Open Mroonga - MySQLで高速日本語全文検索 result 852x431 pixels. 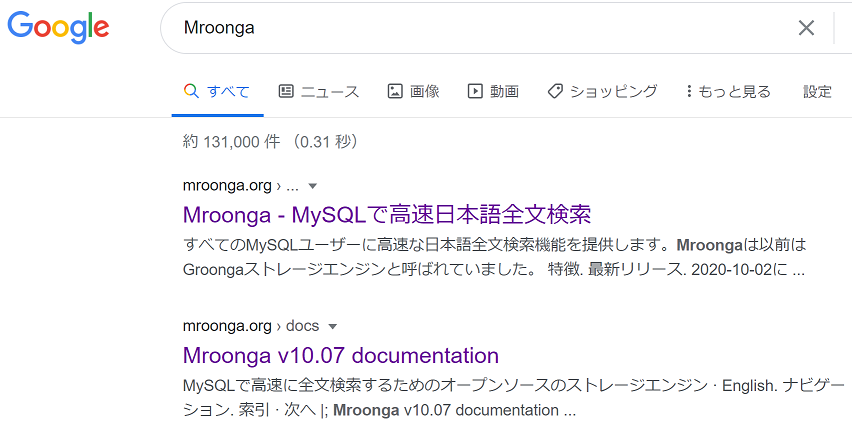(x=387, y=215)
